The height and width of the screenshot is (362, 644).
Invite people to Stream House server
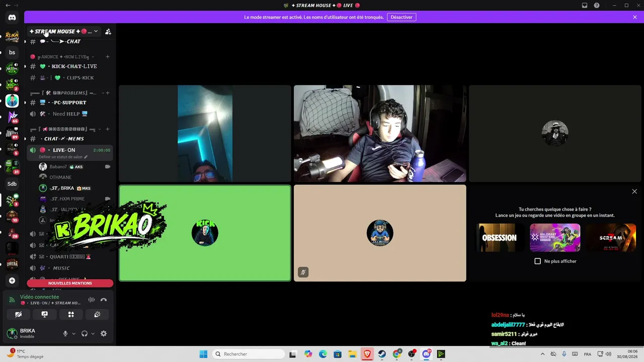(x=108, y=32)
